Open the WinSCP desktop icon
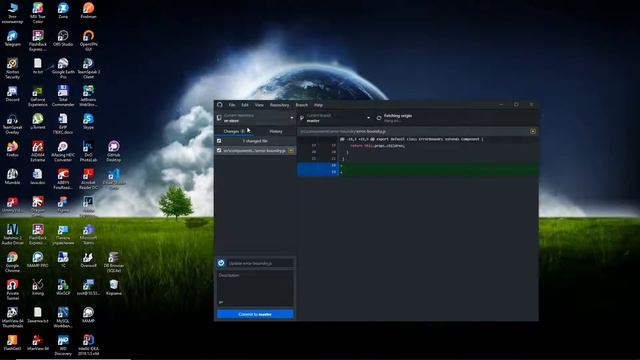The height and width of the screenshot is (360, 640). pyautogui.click(x=63, y=287)
